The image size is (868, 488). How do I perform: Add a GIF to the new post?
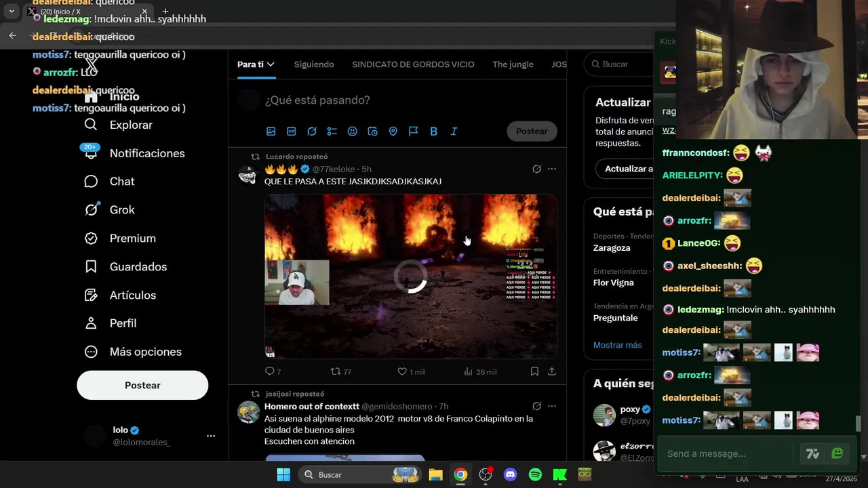pyautogui.click(x=291, y=131)
